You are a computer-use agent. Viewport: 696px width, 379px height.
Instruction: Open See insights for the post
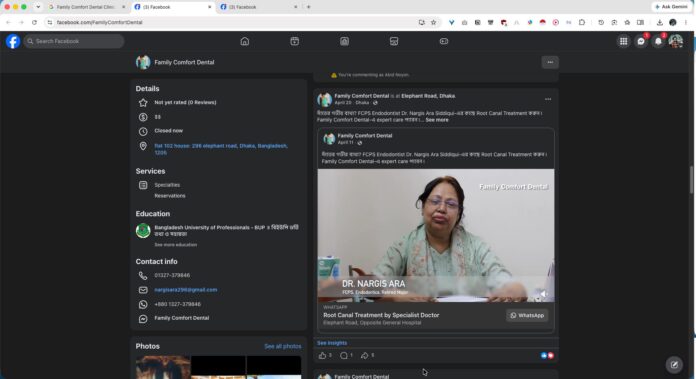click(x=332, y=343)
